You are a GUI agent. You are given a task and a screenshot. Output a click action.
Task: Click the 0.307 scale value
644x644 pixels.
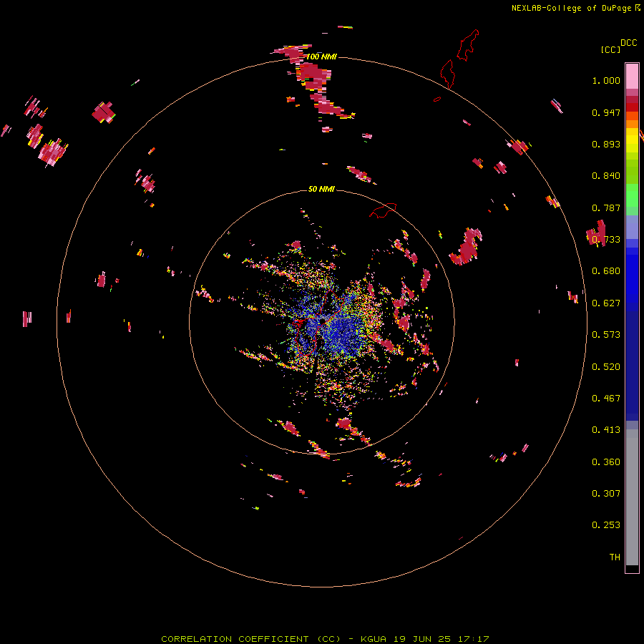(606, 494)
